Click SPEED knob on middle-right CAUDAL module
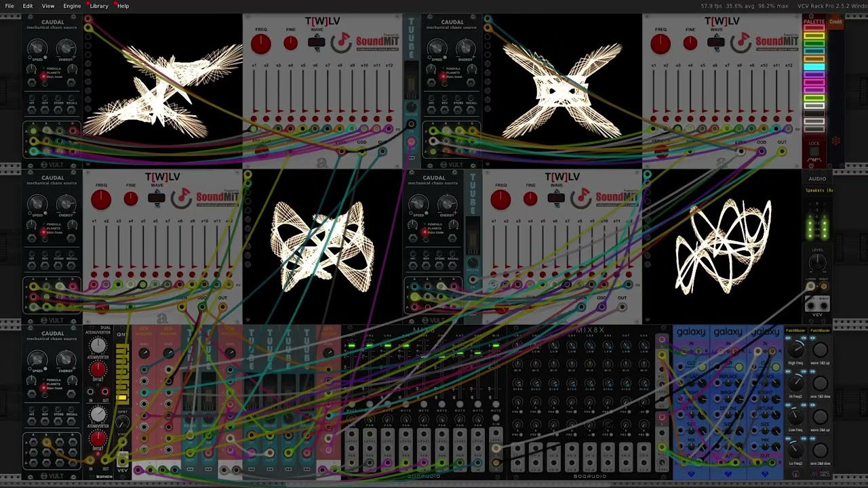The width and height of the screenshot is (868, 488). (418, 203)
